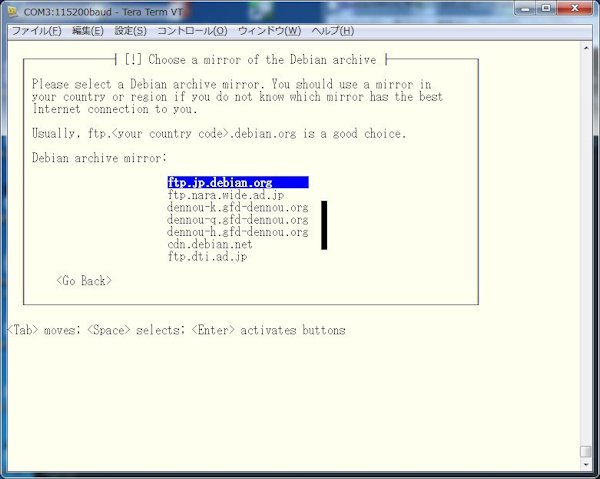Select the dennou-h.gfd-dennou.org mirror
The height and width of the screenshot is (479, 600).
tap(238, 232)
